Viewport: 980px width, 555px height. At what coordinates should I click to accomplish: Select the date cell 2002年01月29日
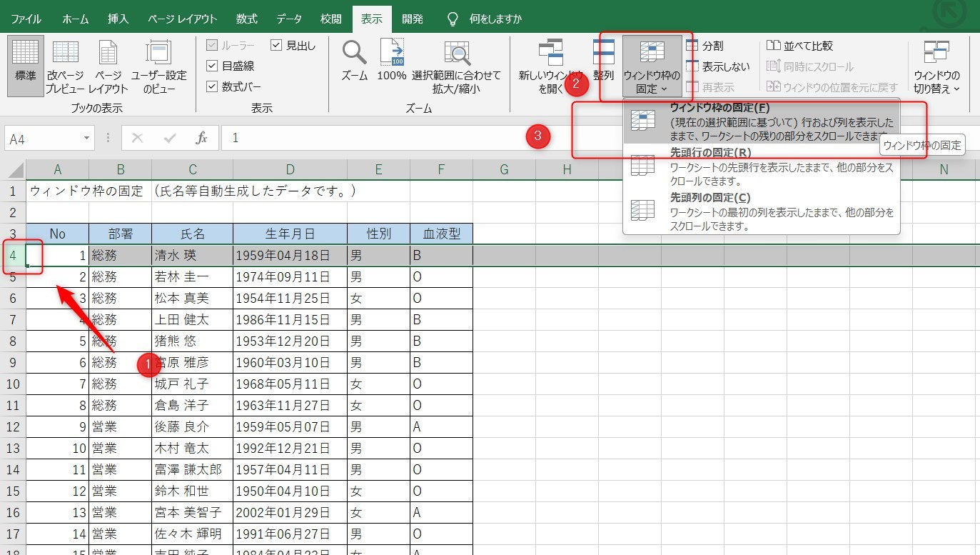coord(290,512)
